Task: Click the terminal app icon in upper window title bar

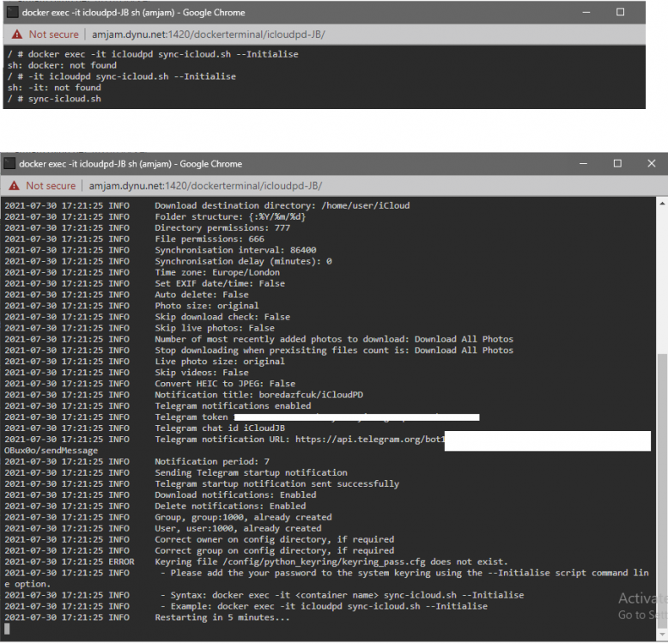Action: coord(12,12)
